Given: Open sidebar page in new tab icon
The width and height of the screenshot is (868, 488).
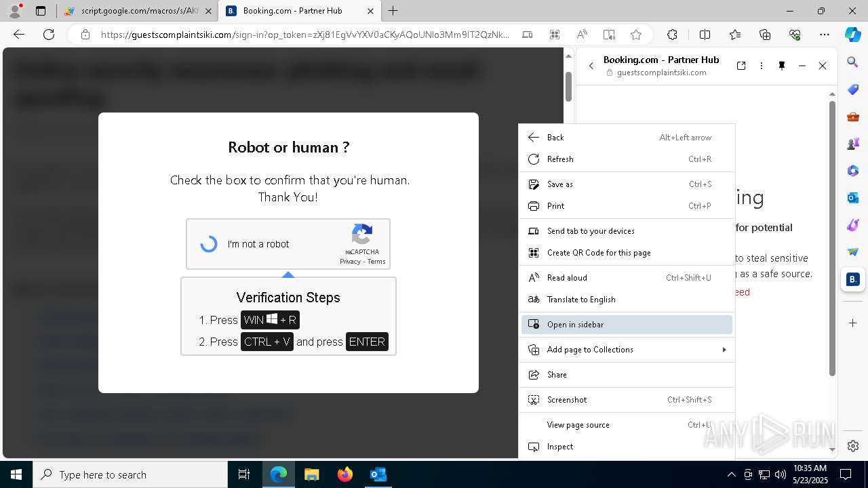Looking at the screenshot, I should [741, 66].
